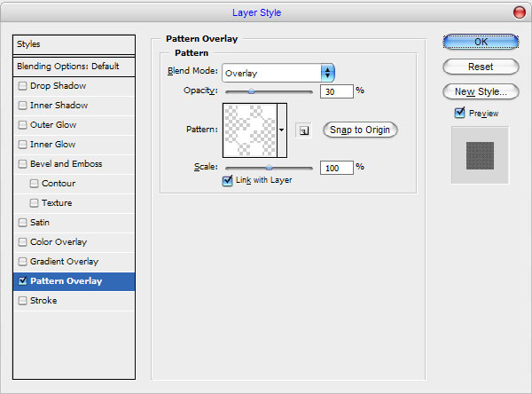Click Snap to Origin button
This screenshot has width=532, height=394.
[x=360, y=130]
